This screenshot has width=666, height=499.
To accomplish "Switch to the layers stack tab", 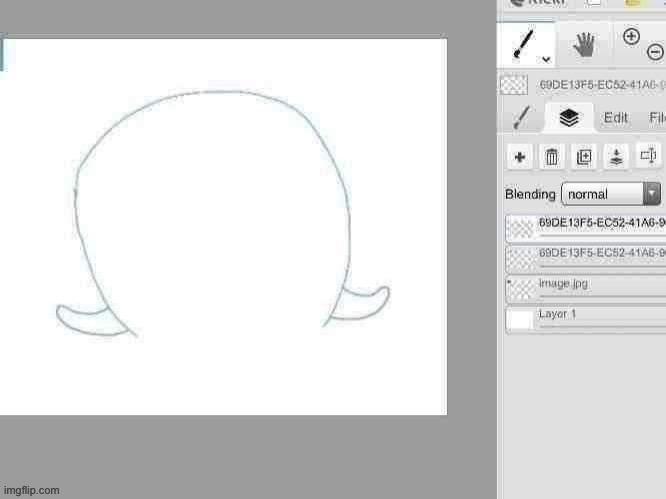I will pyautogui.click(x=569, y=118).
